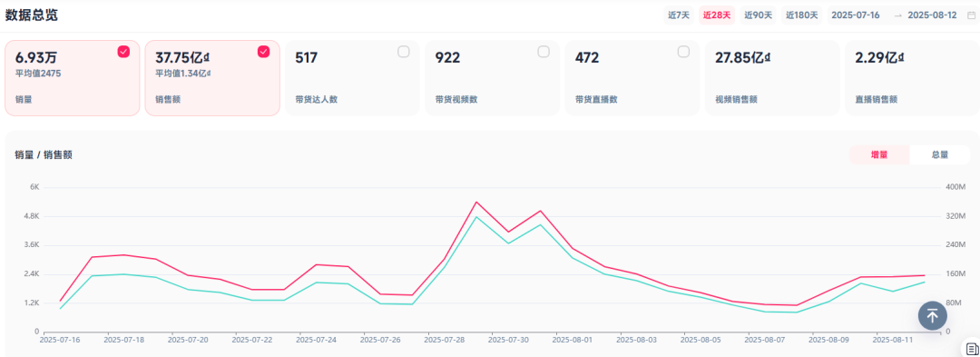
Task: Click the 平均值1.34亿 text
Action: (x=183, y=74)
